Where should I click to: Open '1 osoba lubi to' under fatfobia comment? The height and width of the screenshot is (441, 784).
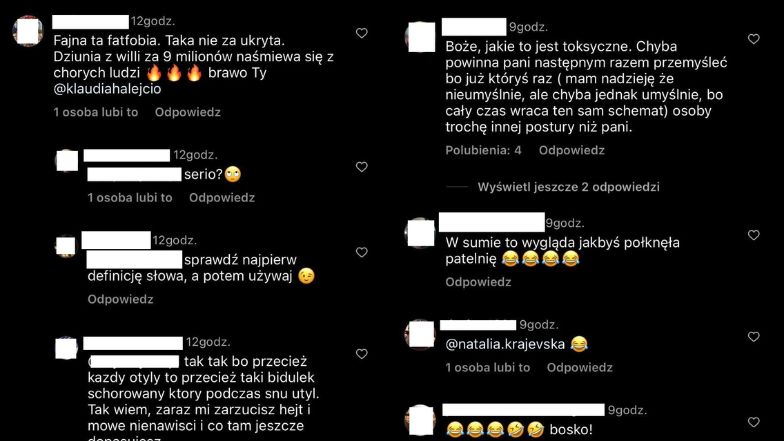[96, 112]
